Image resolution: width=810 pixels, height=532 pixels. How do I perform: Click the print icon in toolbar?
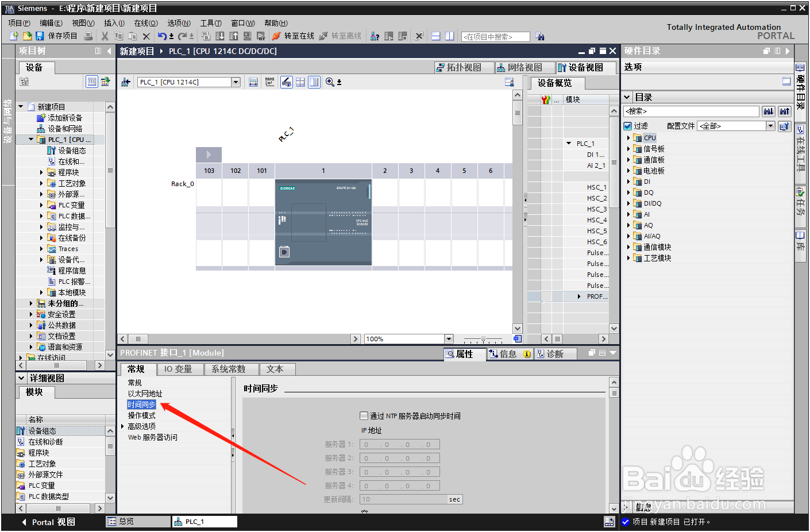tap(88, 36)
